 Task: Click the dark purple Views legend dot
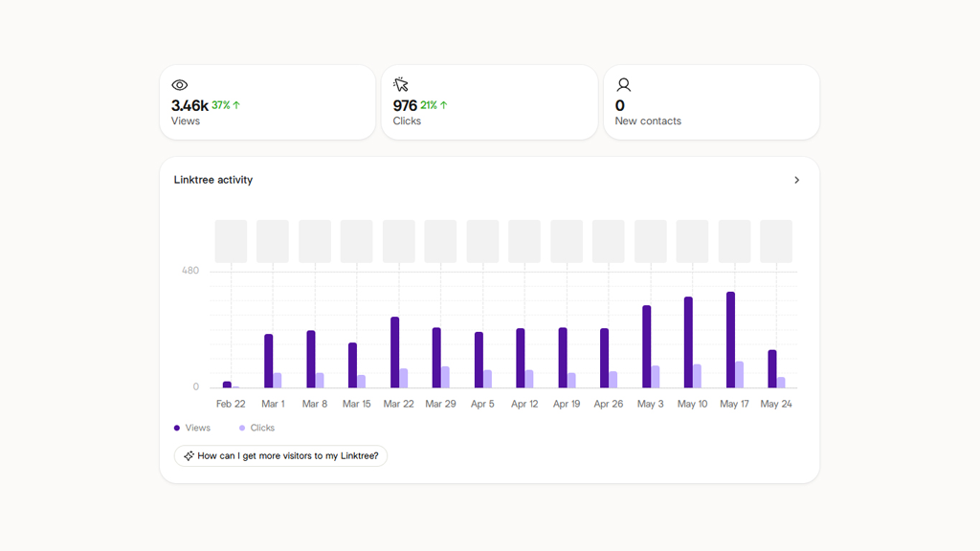pyautogui.click(x=177, y=428)
